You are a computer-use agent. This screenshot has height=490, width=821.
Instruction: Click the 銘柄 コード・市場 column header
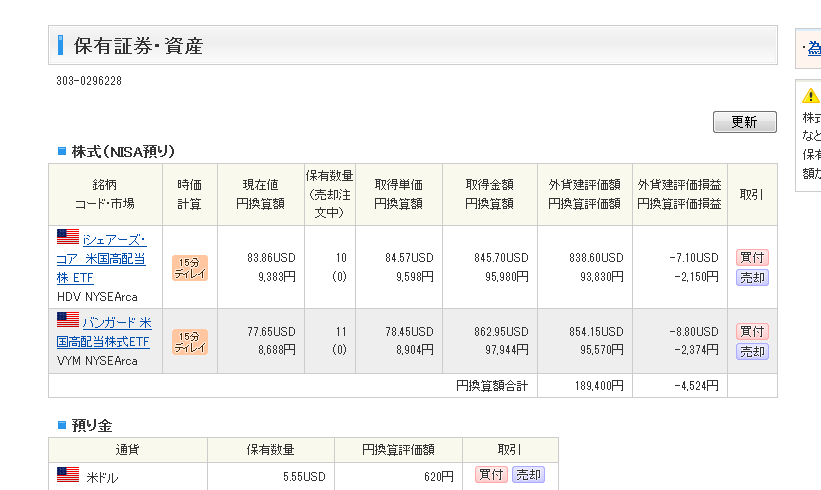pos(105,194)
